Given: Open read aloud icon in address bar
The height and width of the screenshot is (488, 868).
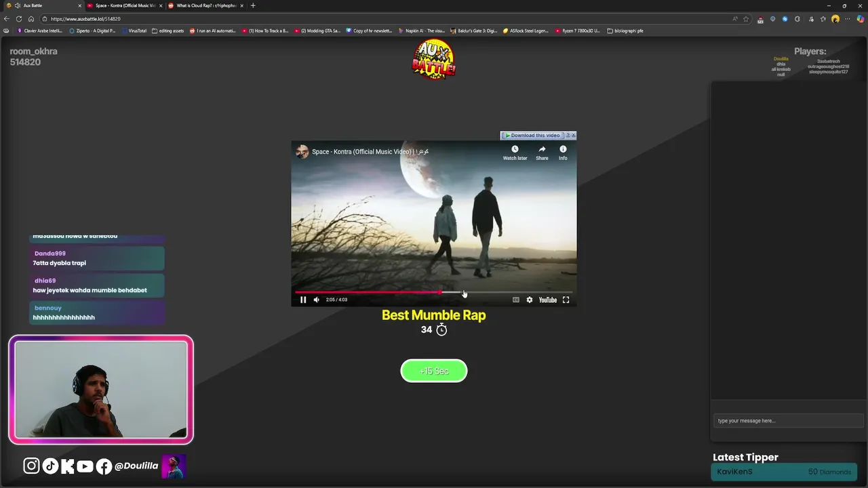Looking at the screenshot, I should [x=735, y=19].
